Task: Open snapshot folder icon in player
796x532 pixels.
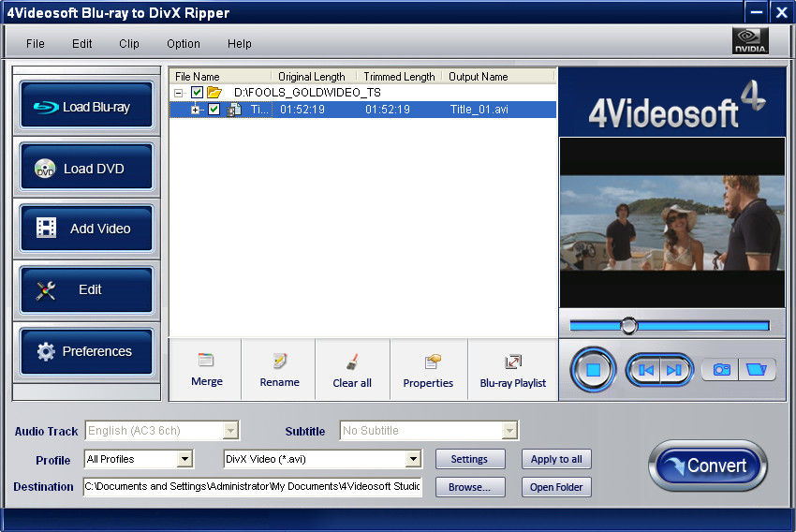Action: tap(757, 370)
